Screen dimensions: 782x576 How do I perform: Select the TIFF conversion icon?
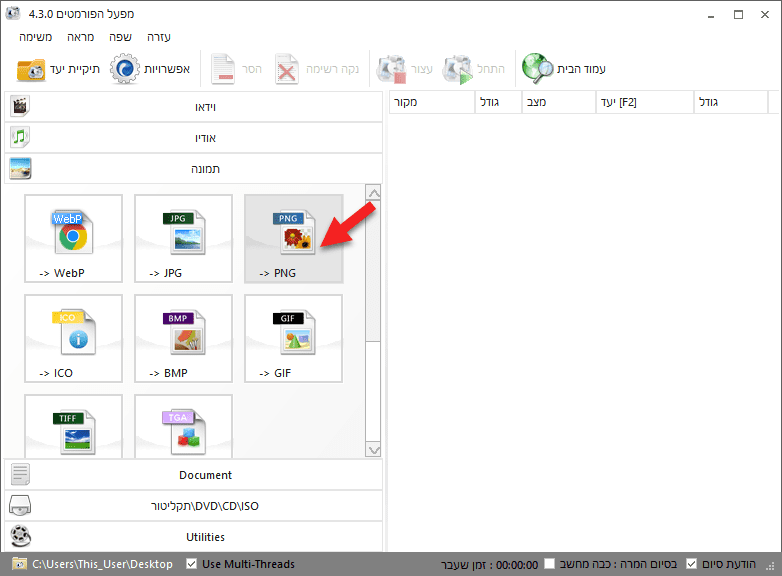(73, 432)
